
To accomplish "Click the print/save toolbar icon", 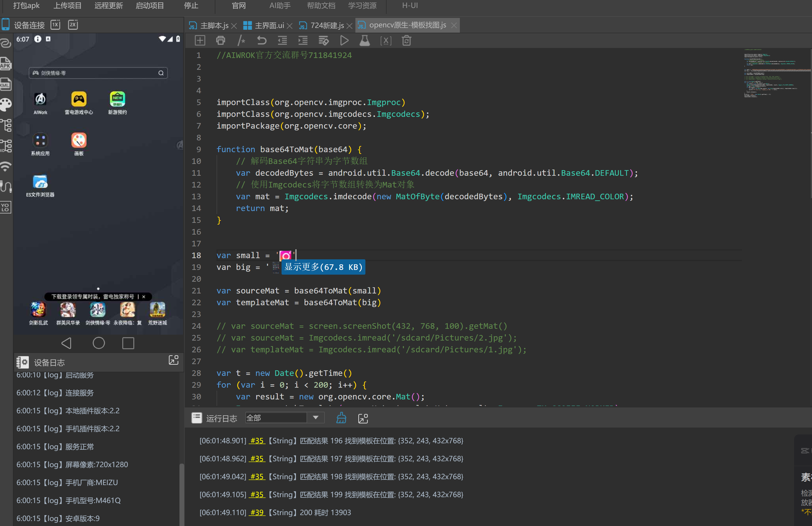I will coord(221,41).
